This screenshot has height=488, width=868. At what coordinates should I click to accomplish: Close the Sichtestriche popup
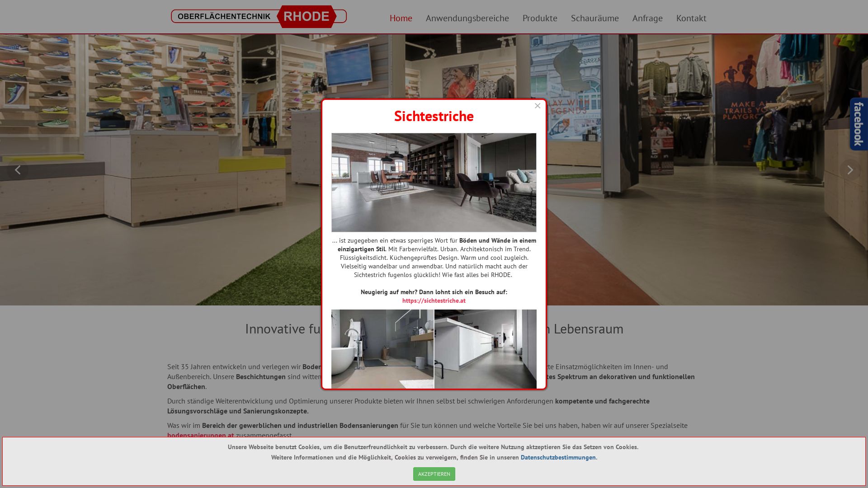point(538,106)
